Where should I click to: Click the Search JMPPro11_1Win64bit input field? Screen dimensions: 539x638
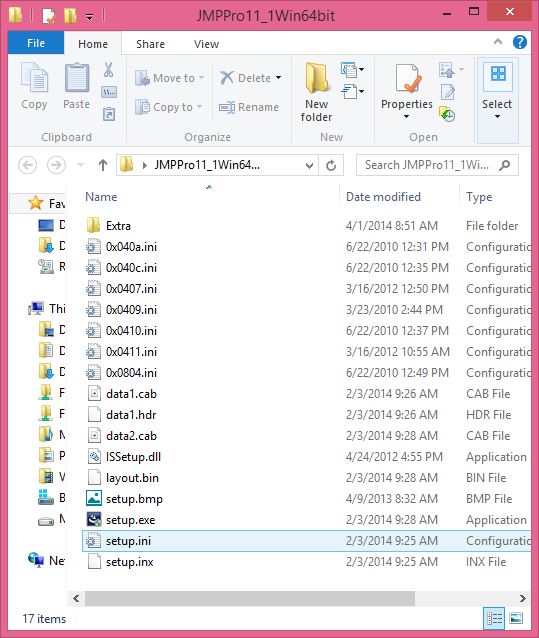437,165
